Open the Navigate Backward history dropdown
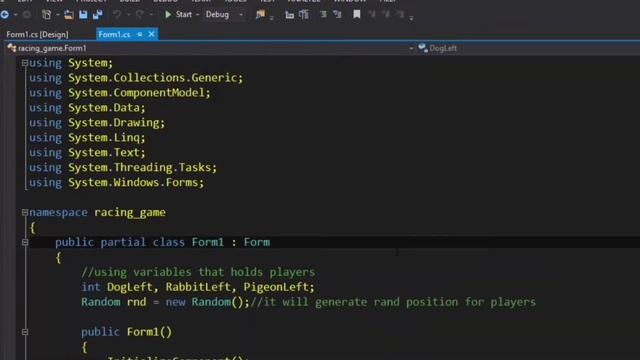The height and width of the screenshot is (360, 640). point(16,15)
